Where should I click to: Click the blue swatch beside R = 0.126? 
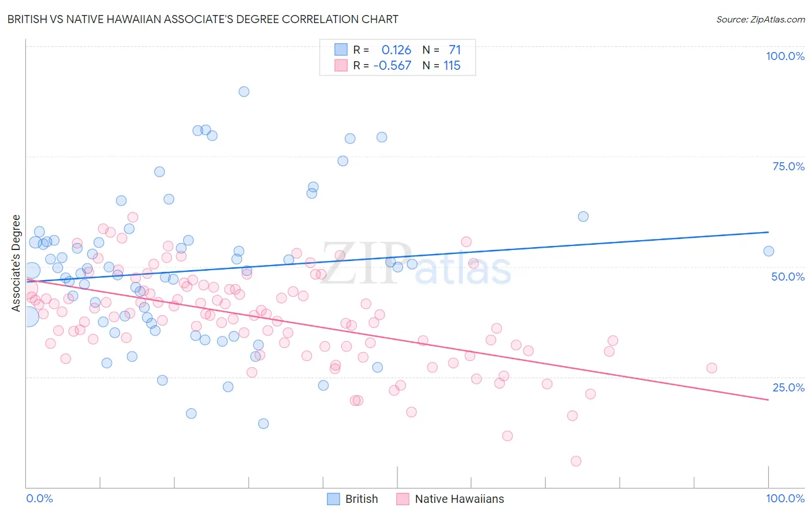341,50
